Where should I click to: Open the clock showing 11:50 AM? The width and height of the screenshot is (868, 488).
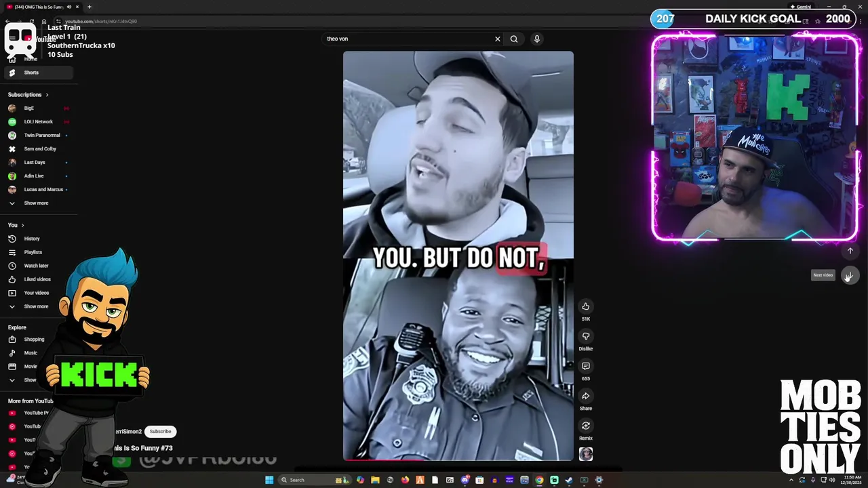[851, 480]
